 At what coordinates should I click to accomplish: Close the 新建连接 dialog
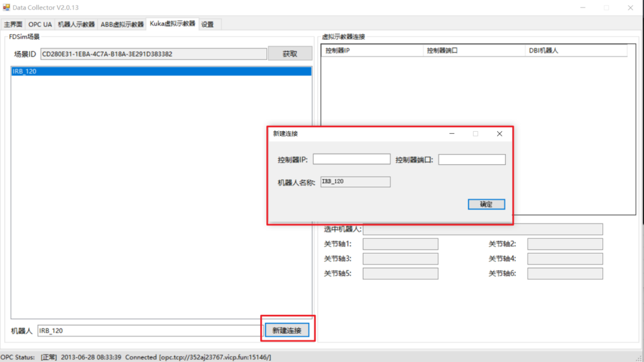tap(499, 134)
